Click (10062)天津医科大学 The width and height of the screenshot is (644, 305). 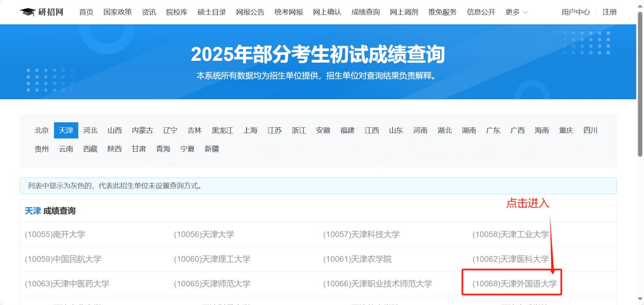(511, 259)
